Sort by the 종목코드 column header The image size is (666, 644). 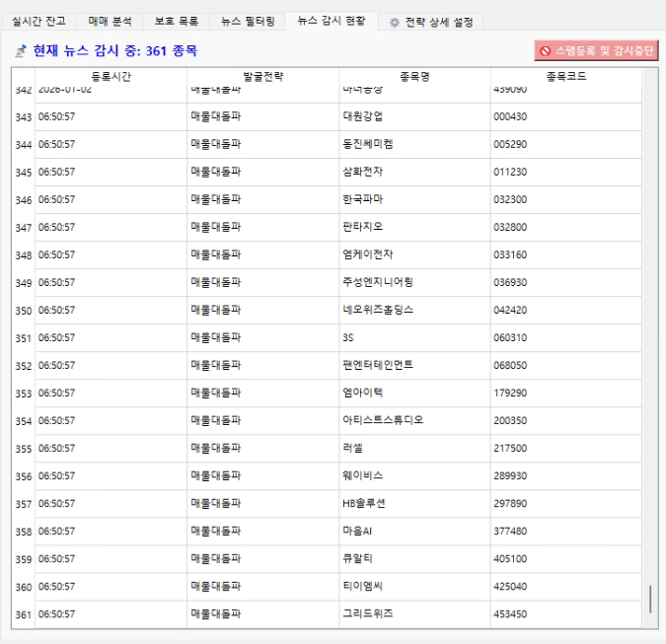pos(566,76)
